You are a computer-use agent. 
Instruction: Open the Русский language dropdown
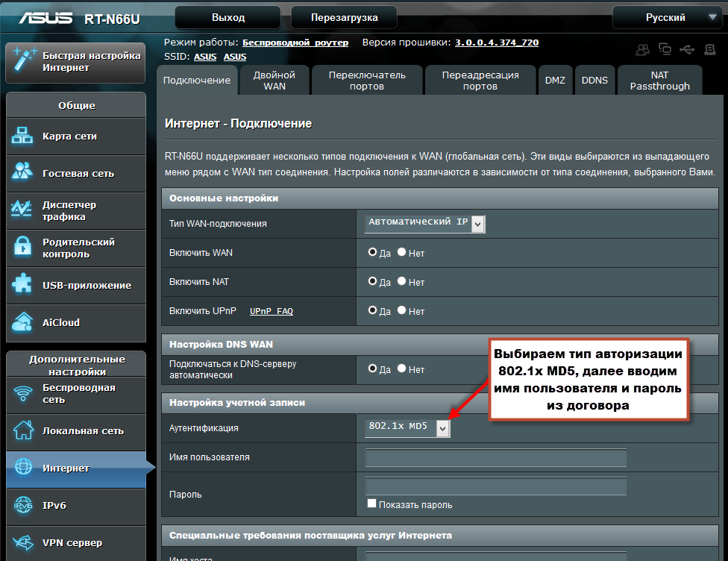click(667, 18)
